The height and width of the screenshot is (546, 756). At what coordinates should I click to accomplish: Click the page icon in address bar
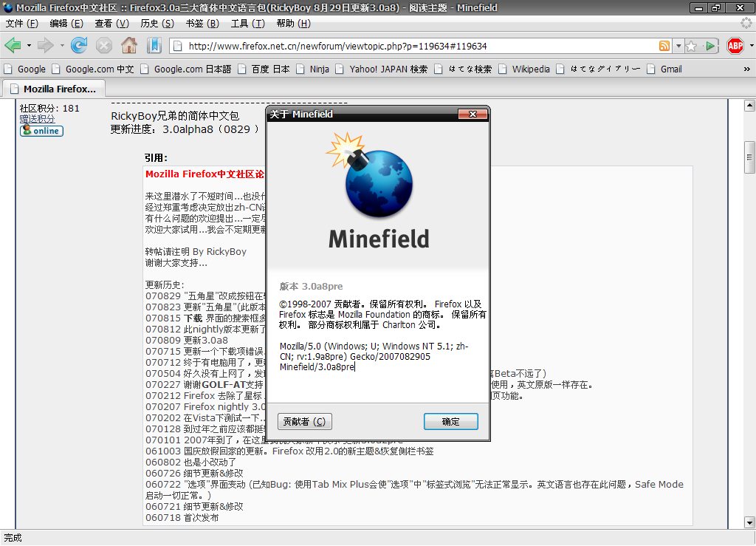tap(178, 46)
